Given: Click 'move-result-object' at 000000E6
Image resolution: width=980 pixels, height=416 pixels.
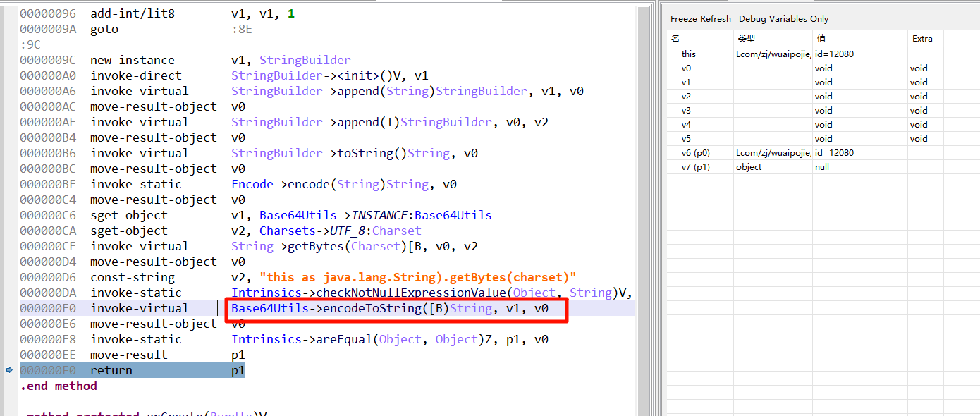Looking at the screenshot, I should tap(154, 324).
